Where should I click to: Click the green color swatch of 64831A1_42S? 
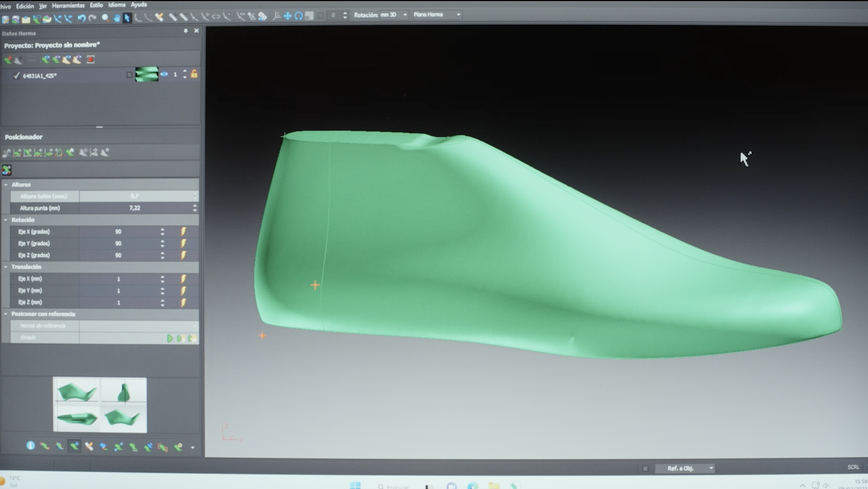pyautogui.click(x=147, y=74)
